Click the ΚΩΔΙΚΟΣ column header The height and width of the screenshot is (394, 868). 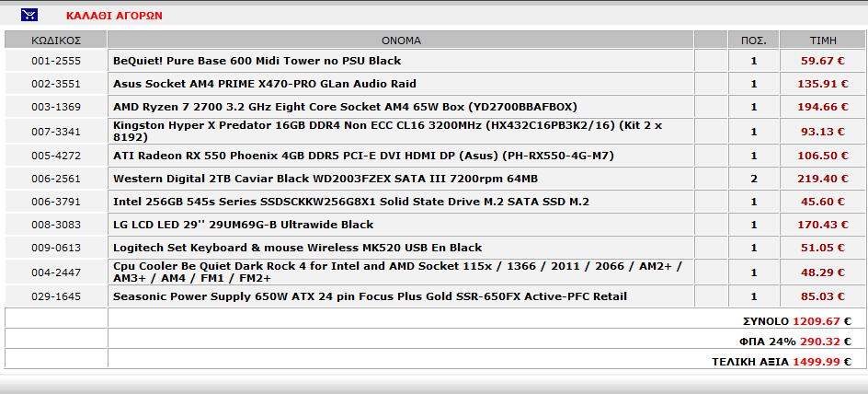tap(56, 41)
